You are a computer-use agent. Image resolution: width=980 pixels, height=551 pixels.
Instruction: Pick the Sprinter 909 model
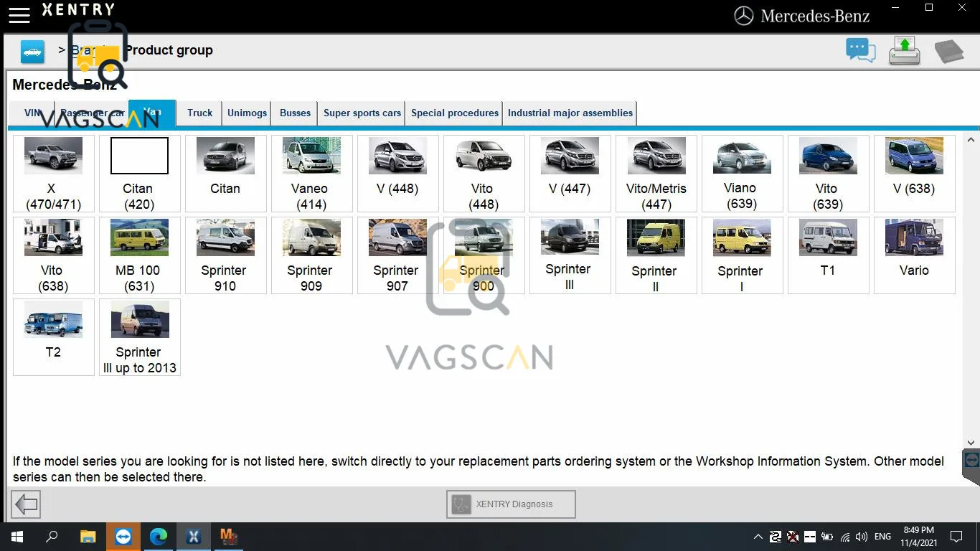click(x=312, y=255)
